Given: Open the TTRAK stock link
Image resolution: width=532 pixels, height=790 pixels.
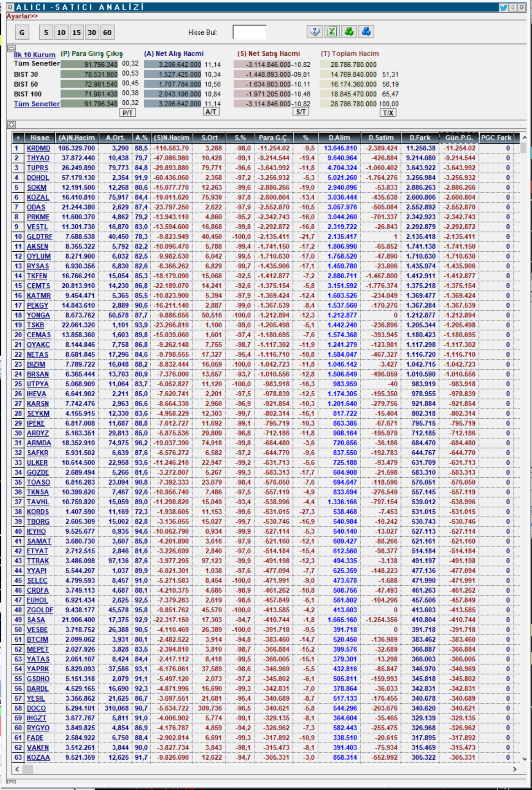Looking at the screenshot, I should pyautogui.click(x=38, y=561).
